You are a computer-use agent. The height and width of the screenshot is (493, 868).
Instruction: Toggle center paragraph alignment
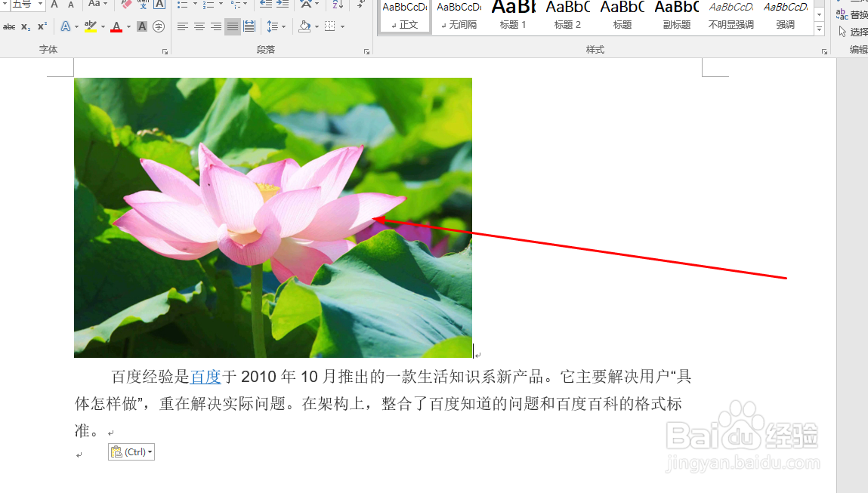click(x=199, y=25)
